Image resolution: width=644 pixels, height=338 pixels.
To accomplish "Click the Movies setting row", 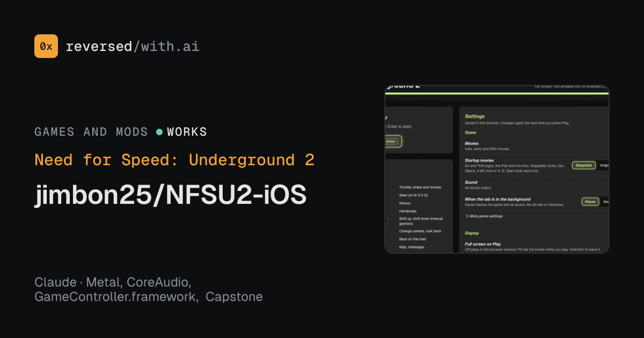I will pos(537,146).
